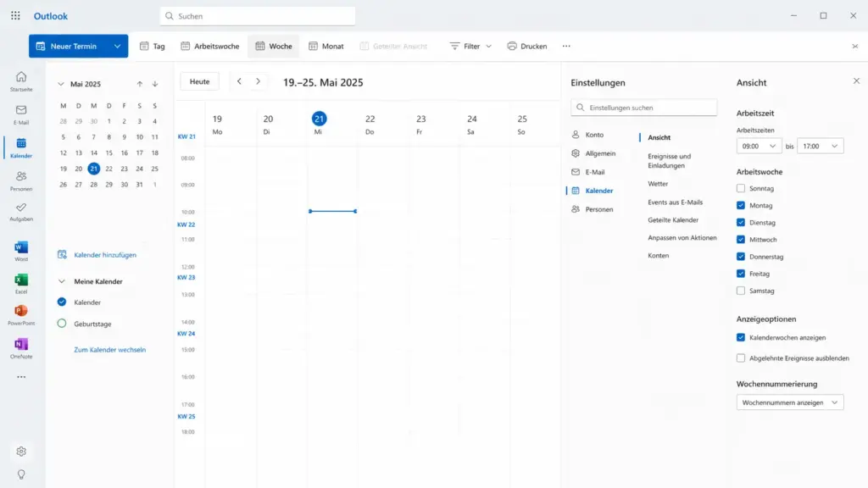The height and width of the screenshot is (488, 868).
Task: Select Konten calendar settings
Action: [x=658, y=256]
